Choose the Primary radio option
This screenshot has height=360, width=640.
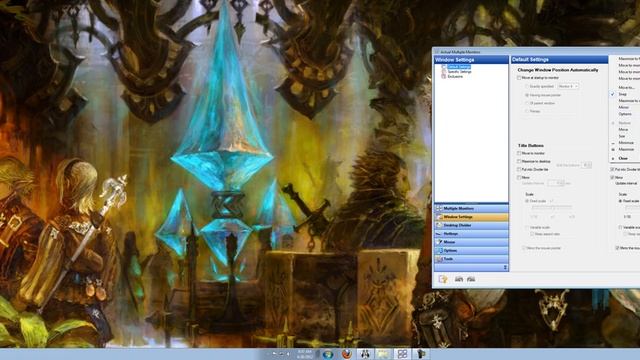(x=527, y=111)
